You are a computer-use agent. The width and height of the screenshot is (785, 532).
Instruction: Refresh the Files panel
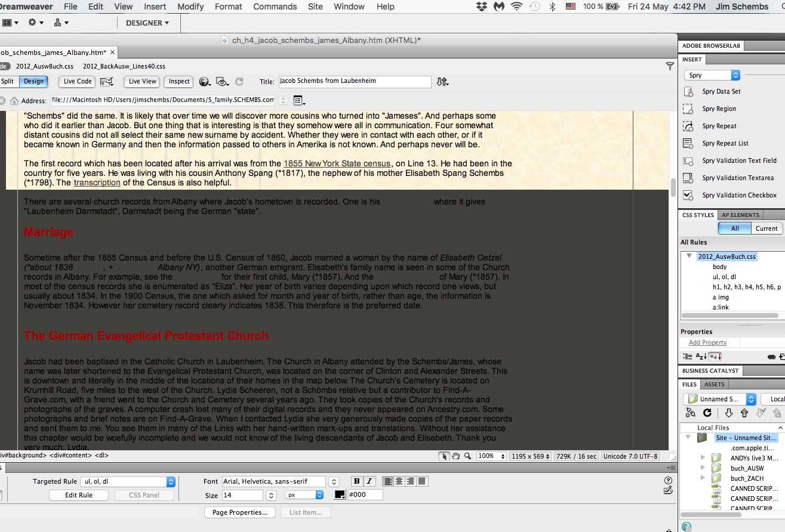(x=707, y=413)
